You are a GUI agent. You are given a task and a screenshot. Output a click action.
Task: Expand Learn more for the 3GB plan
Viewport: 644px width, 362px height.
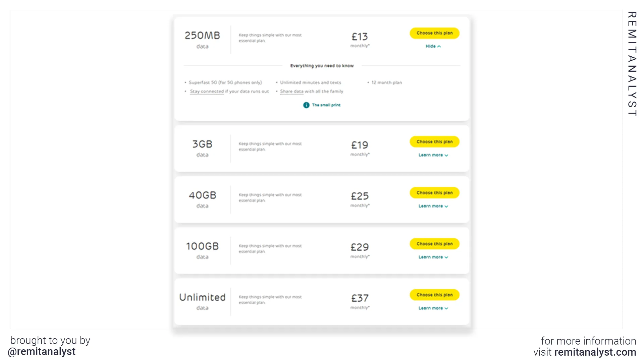(433, 155)
